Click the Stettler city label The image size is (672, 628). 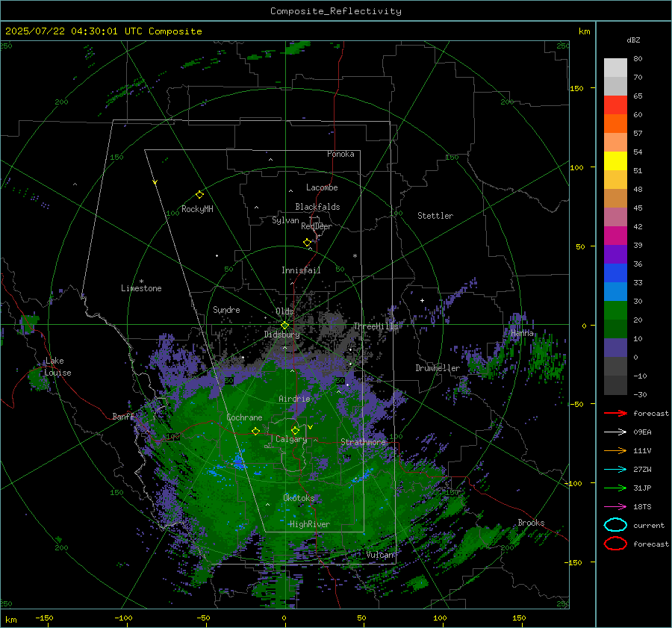pos(435,216)
